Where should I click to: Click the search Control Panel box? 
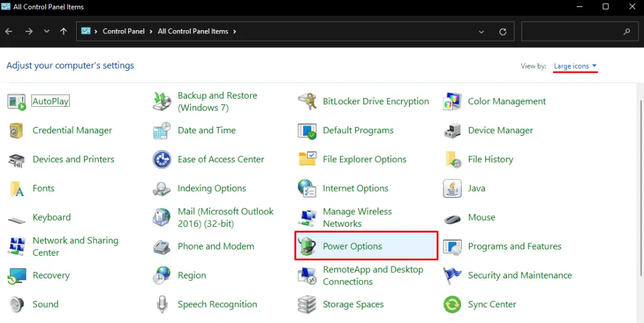click(x=579, y=31)
